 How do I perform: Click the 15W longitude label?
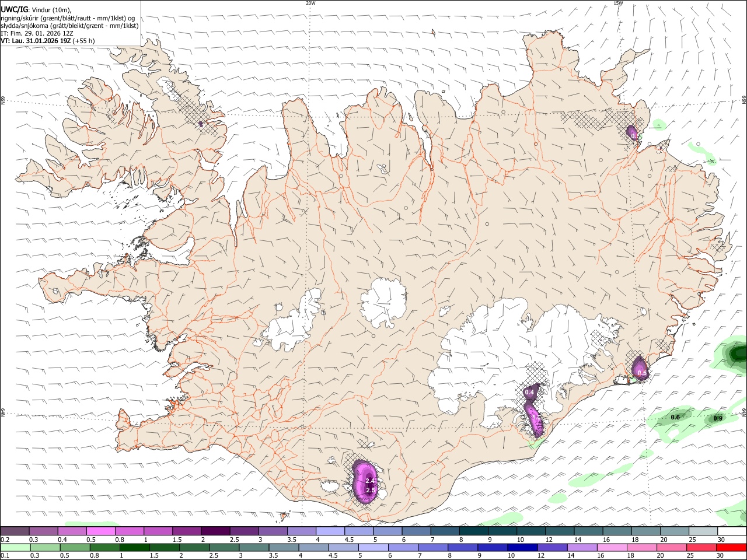(618, 3)
